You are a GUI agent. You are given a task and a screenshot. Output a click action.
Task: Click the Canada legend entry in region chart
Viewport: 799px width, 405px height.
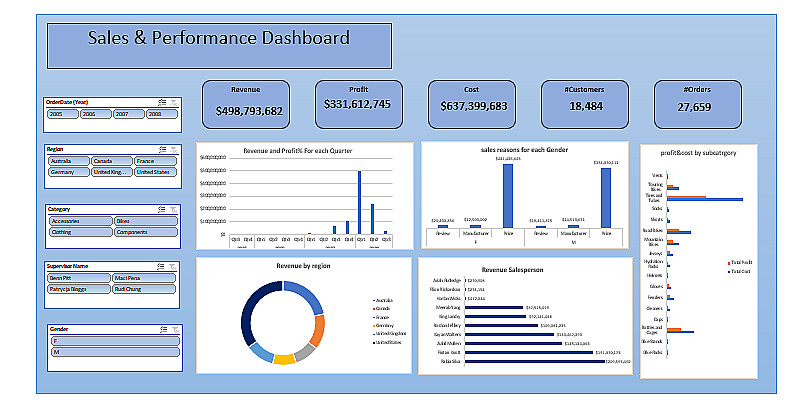tap(382, 309)
